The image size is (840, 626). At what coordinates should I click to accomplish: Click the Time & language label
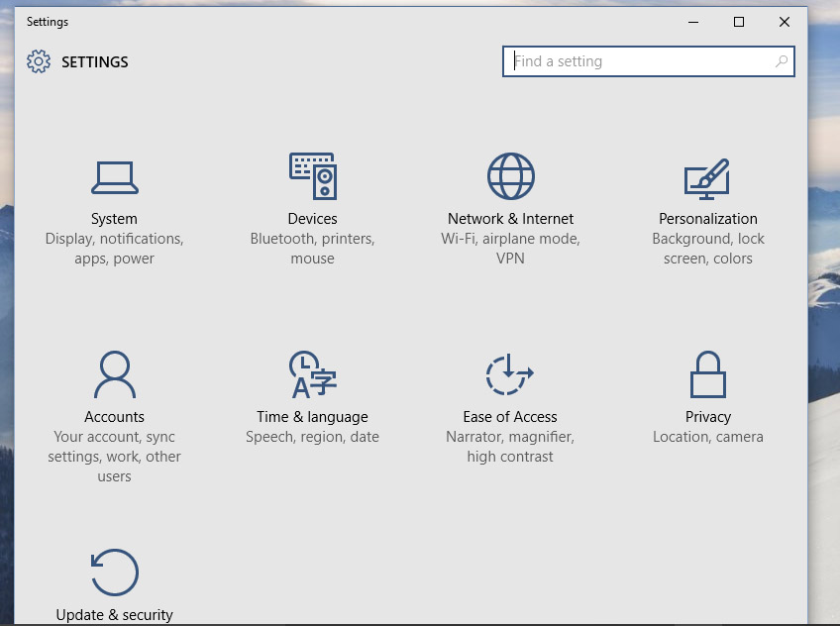pos(312,417)
